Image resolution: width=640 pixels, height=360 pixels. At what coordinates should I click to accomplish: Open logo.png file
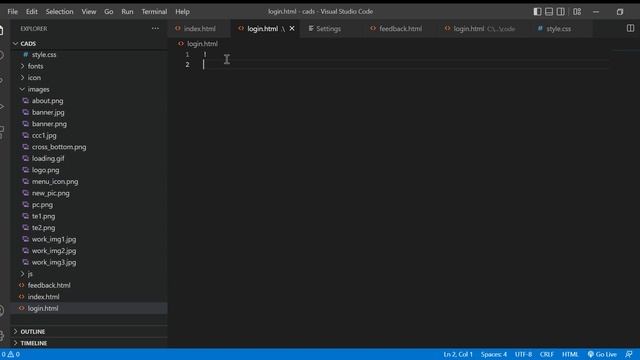coord(45,170)
